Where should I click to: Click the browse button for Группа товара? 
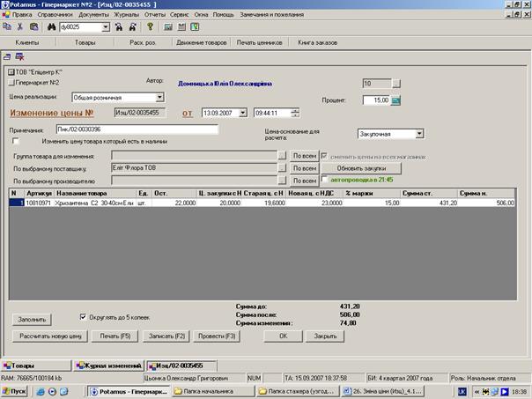[x=282, y=155]
